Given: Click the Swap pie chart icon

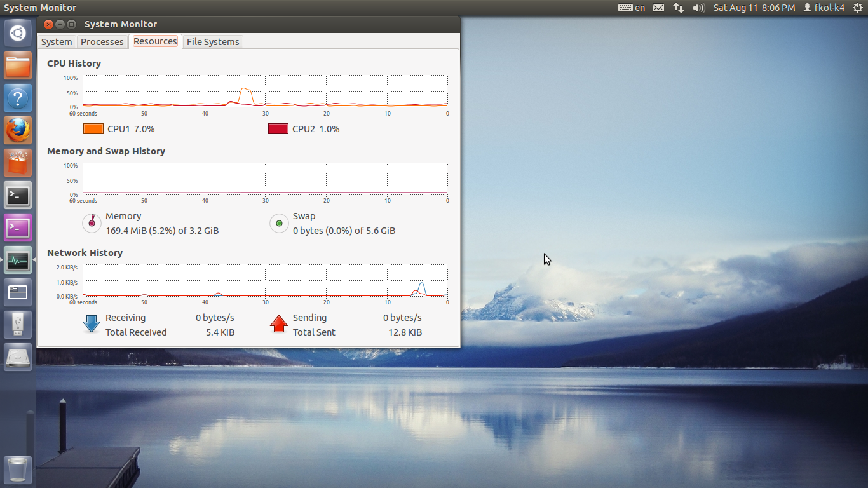Looking at the screenshot, I should tap(279, 223).
